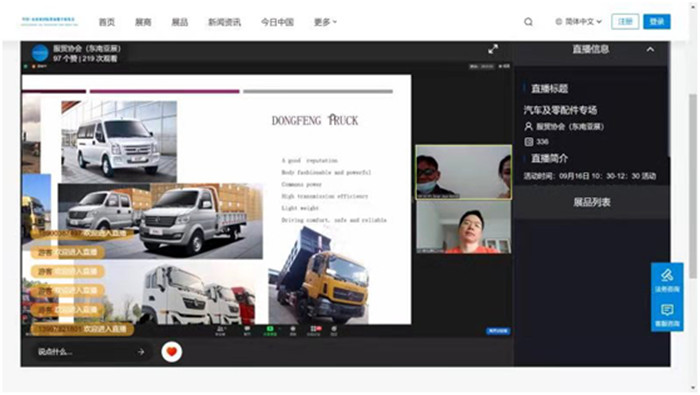Select the 今日中国 navigation item
The height and width of the screenshot is (395, 700).
point(277,22)
